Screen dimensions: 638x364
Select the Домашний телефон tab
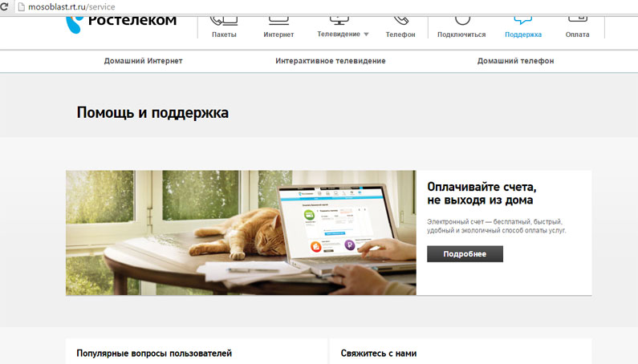coord(515,61)
